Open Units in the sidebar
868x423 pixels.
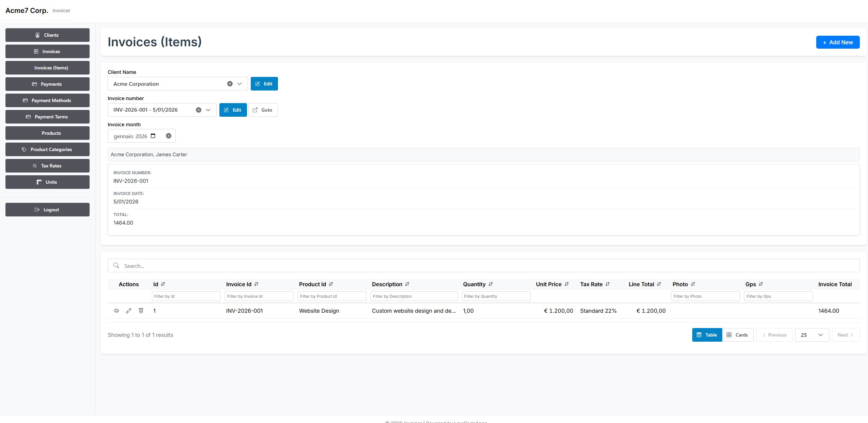[47, 182]
